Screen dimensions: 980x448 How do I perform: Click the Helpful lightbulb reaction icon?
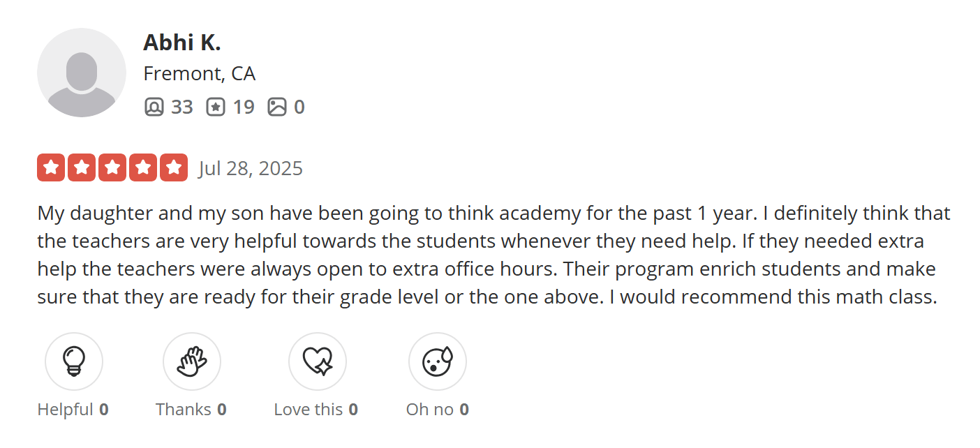pos(74,361)
